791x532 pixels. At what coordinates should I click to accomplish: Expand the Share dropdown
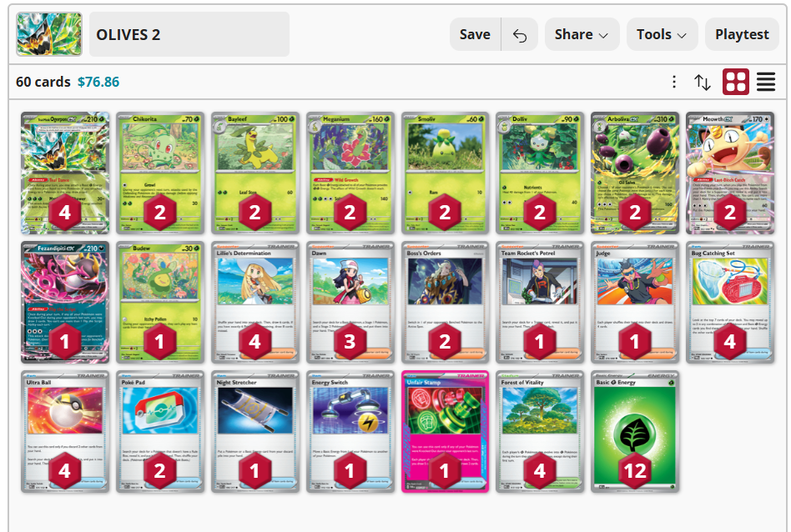582,34
